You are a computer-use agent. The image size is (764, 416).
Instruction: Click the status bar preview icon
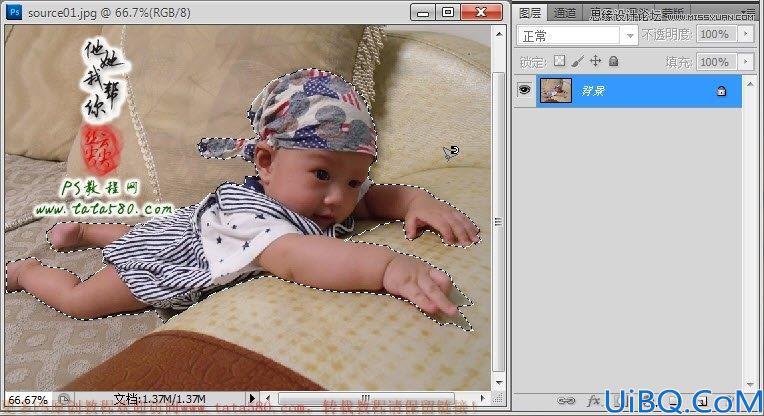(x=64, y=399)
